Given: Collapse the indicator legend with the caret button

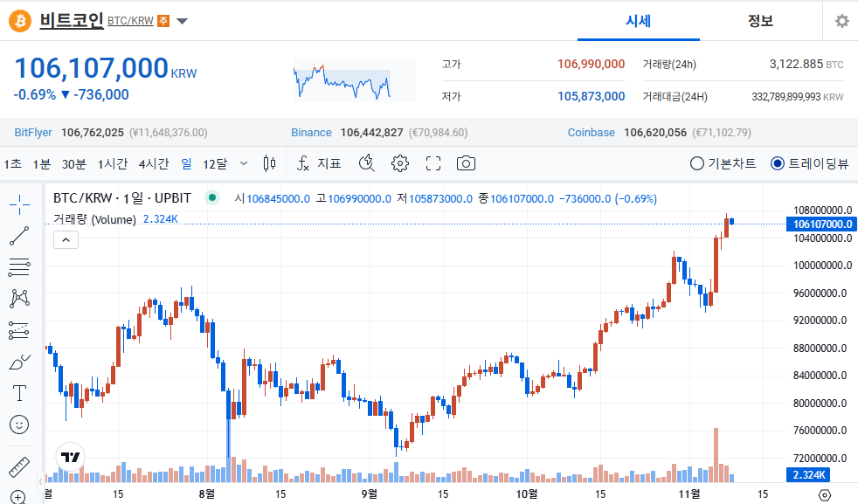Looking at the screenshot, I should point(66,239).
